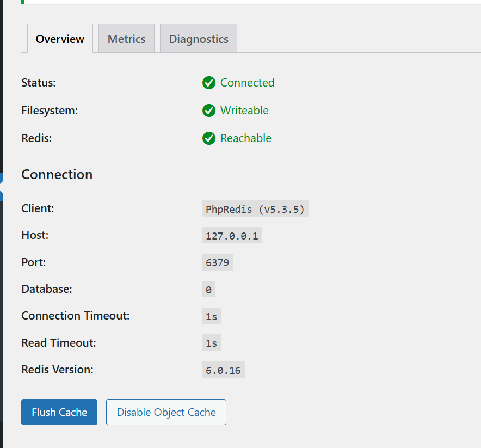Click the 'Connection Timeout:' label
Viewport: 481px width, 448px height.
pyautogui.click(x=76, y=315)
